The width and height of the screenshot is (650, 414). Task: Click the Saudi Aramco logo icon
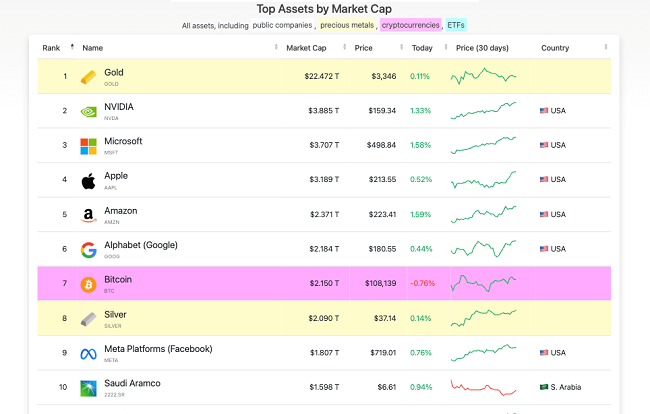coord(88,387)
